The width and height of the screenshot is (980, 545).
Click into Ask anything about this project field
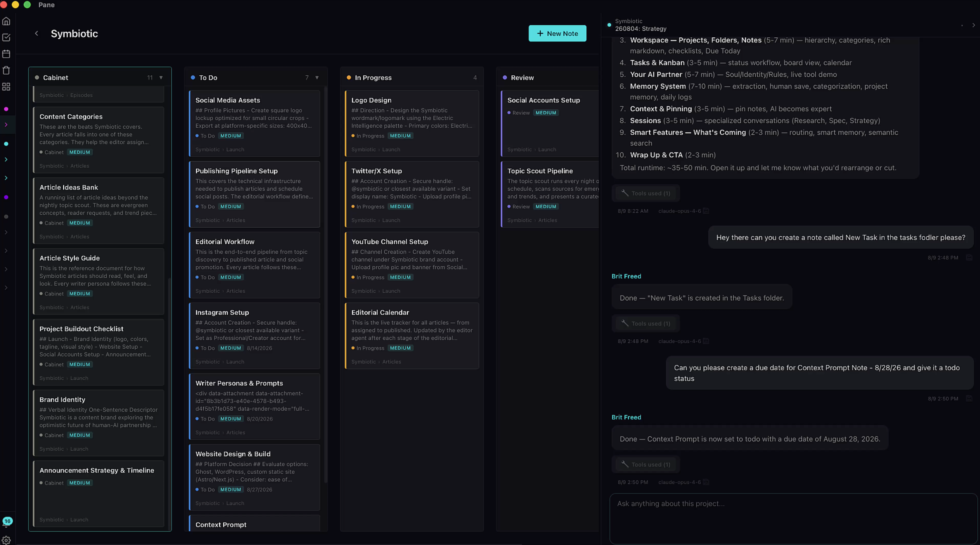pos(793,518)
